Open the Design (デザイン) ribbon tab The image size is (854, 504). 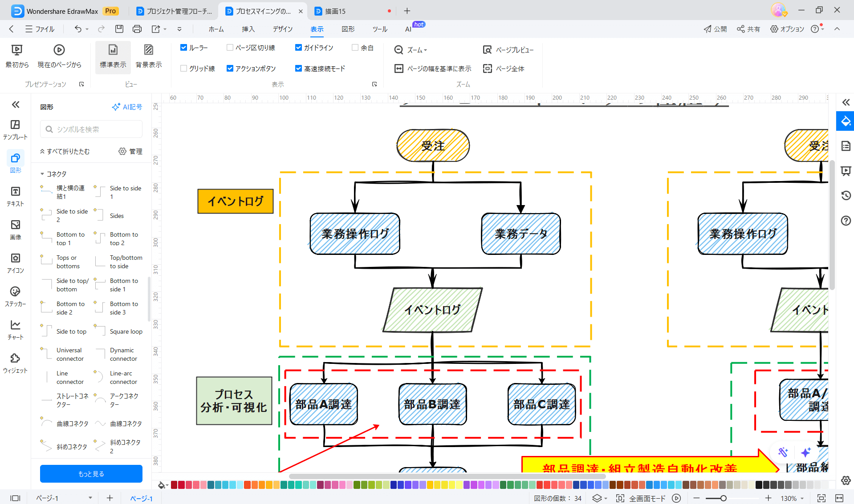pyautogui.click(x=283, y=29)
